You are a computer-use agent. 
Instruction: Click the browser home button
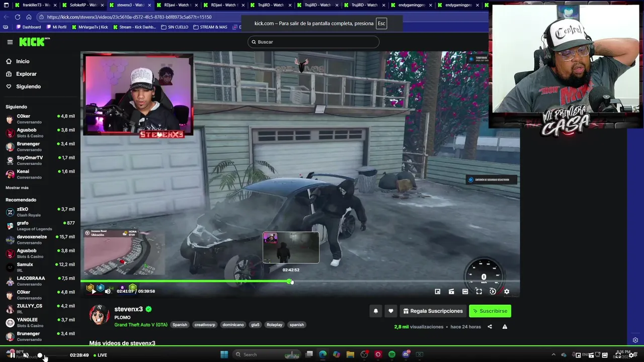(x=29, y=17)
